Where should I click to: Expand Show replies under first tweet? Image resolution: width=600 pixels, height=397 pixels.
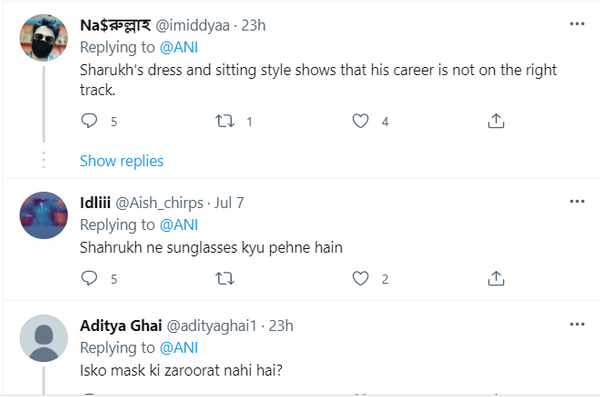122,161
